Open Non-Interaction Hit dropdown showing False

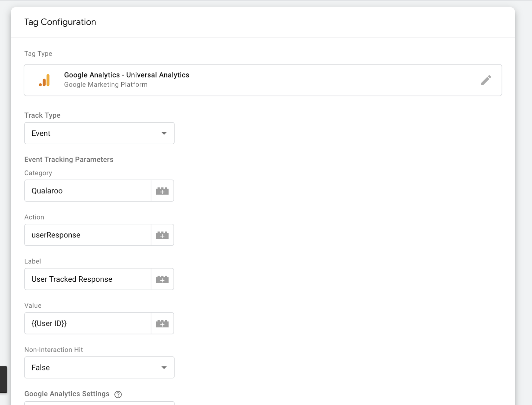[99, 367]
